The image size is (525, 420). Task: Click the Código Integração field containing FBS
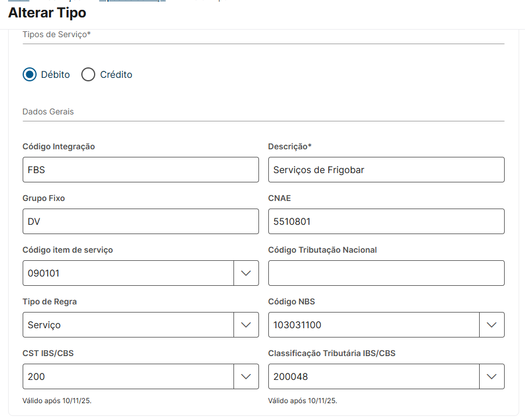click(141, 170)
